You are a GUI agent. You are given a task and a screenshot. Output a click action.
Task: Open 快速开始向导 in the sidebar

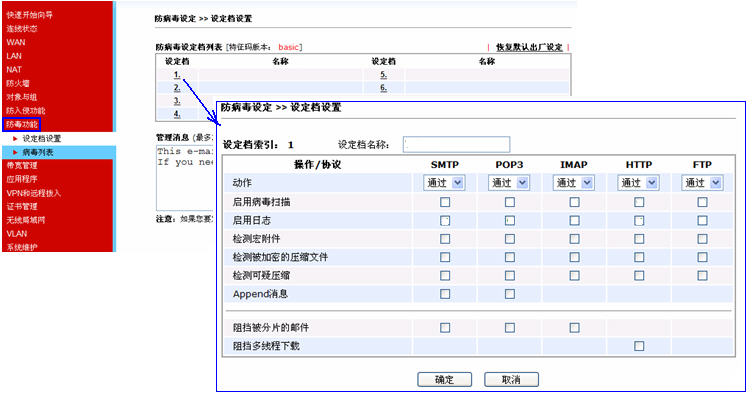29,15
